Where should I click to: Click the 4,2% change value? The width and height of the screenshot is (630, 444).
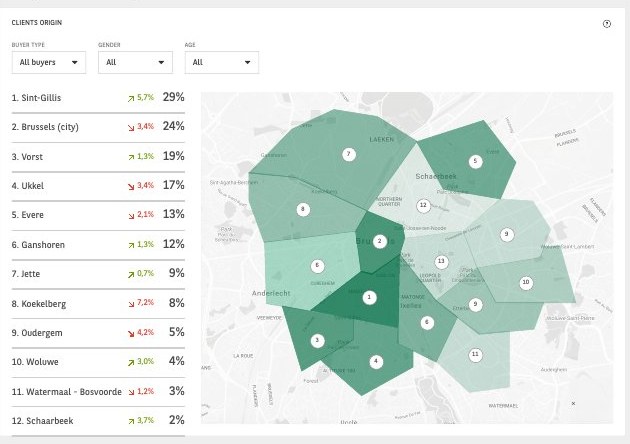point(145,332)
